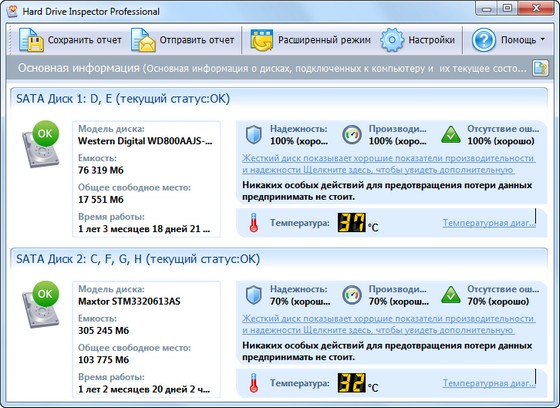Click the Отправить отчет envelope icon
The height and width of the screenshot is (408, 560).
coord(143,40)
